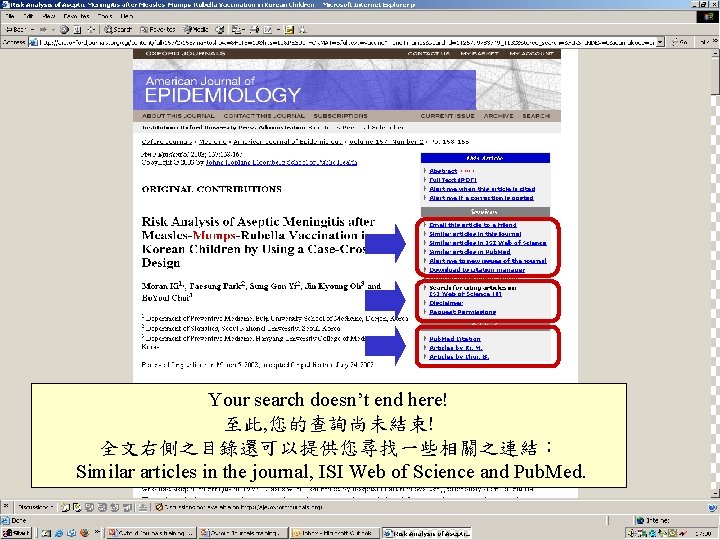The width and height of the screenshot is (720, 540).
Task: Click Download to citation manager
Action: (x=477, y=270)
